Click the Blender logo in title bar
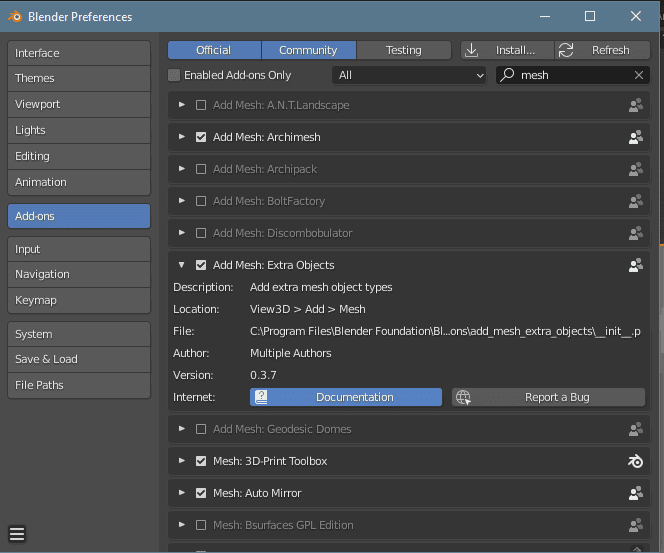The width and height of the screenshot is (664, 553). (x=15, y=17)
